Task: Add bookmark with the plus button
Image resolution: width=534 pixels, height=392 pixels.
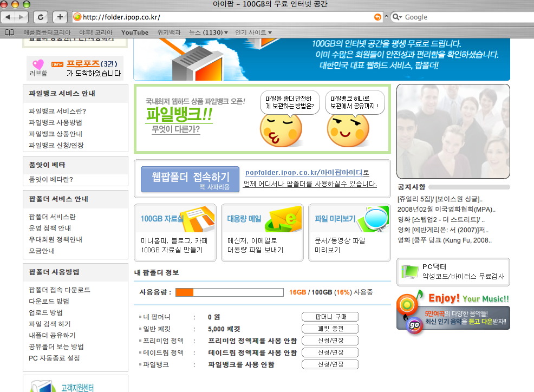Action: pos(60,17)
